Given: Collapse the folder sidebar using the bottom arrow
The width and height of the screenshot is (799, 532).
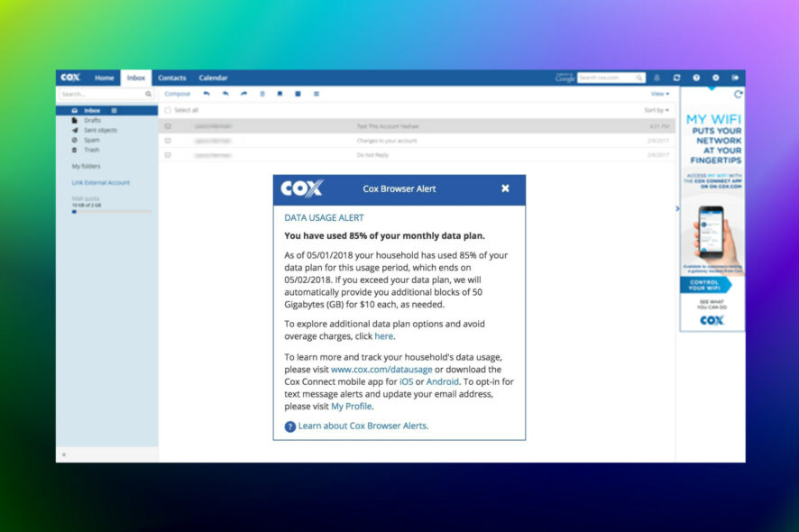Looking at the screenshot, I should tap(64, 454).
